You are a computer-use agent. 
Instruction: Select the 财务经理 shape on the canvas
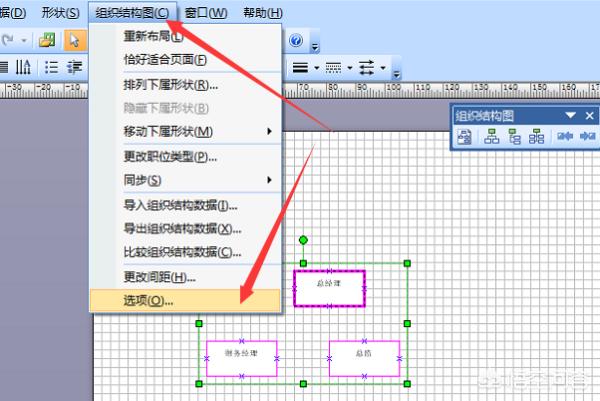(241, 355)
